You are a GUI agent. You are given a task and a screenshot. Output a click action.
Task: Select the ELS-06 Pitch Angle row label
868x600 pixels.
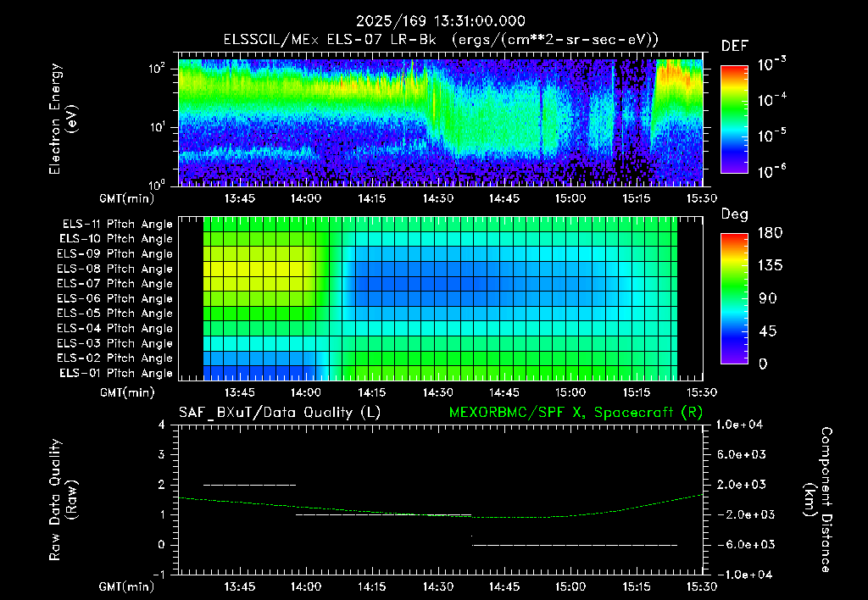click(x=115, y=298)
